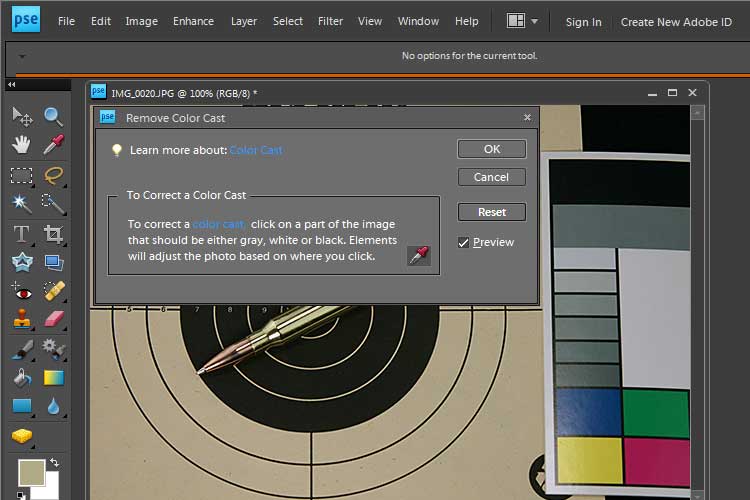
Task: Open the Color Cast help link
Action: [256, 150]
